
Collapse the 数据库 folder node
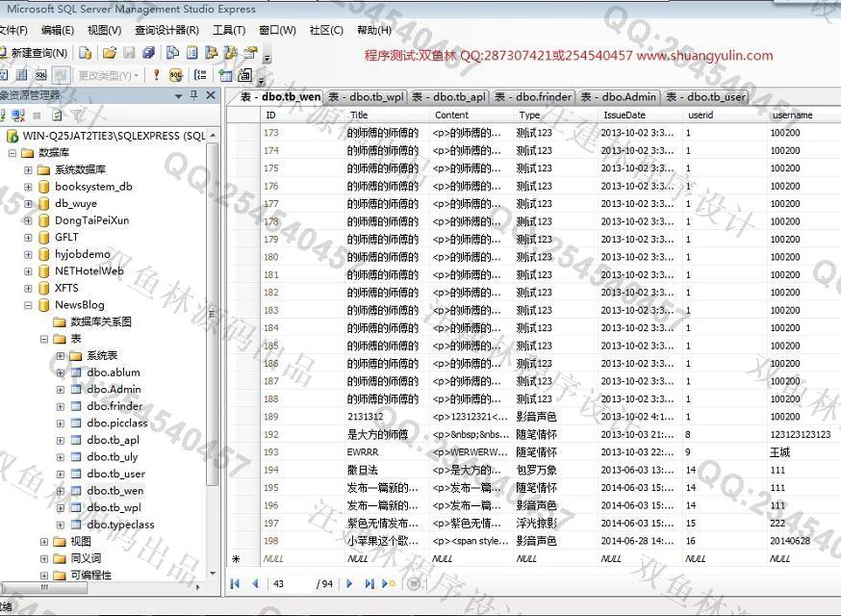(12, 153)
